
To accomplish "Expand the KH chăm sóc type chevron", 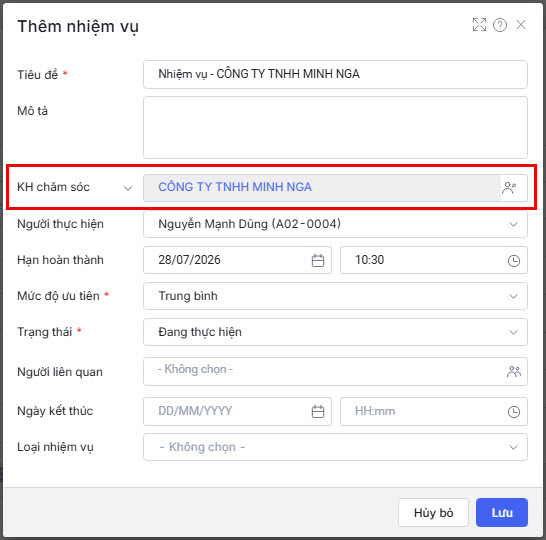I will [x=128, y=188].
